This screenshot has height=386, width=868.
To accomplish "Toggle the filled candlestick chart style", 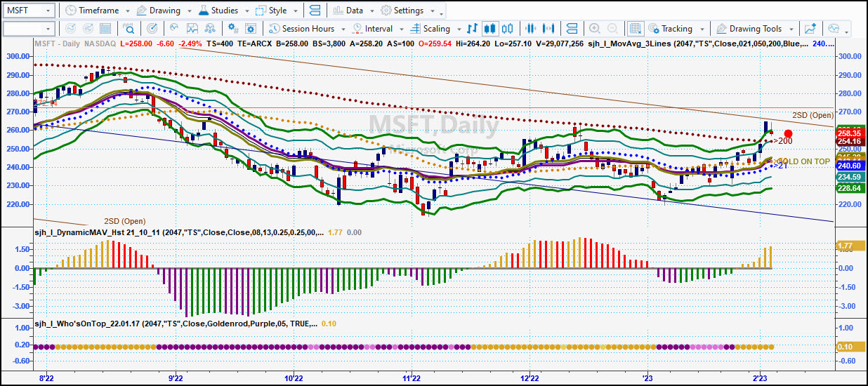I will 490,29.
